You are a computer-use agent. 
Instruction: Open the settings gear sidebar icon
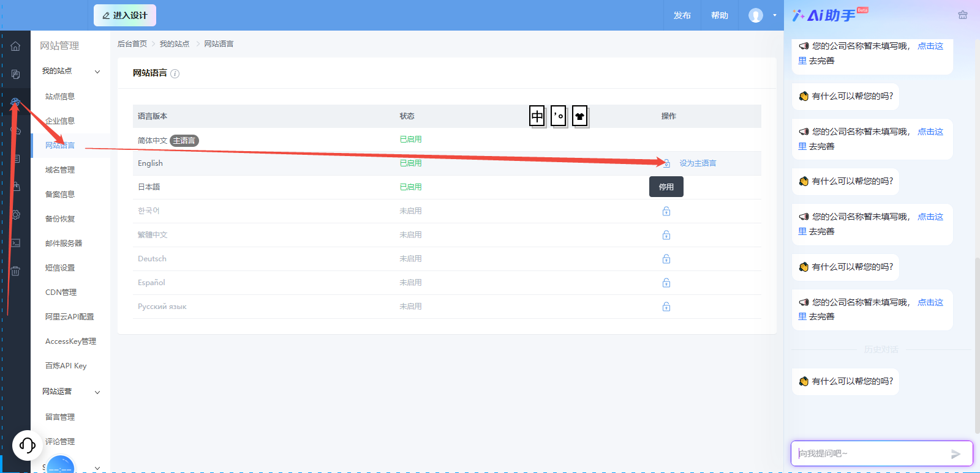15,215
